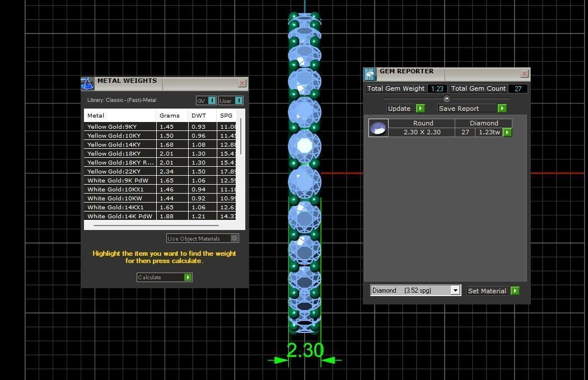Viewport: 588px width, 380px height.
Task: Select the Yellow Gold:14KY row
Action: (x=160, y=144)
